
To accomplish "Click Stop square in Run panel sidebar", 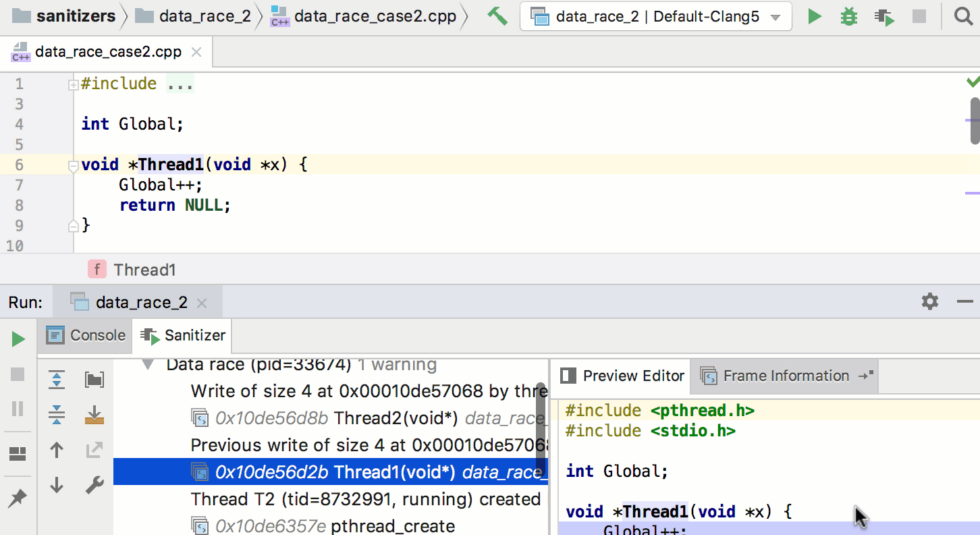I will click(x=18, y=374).
